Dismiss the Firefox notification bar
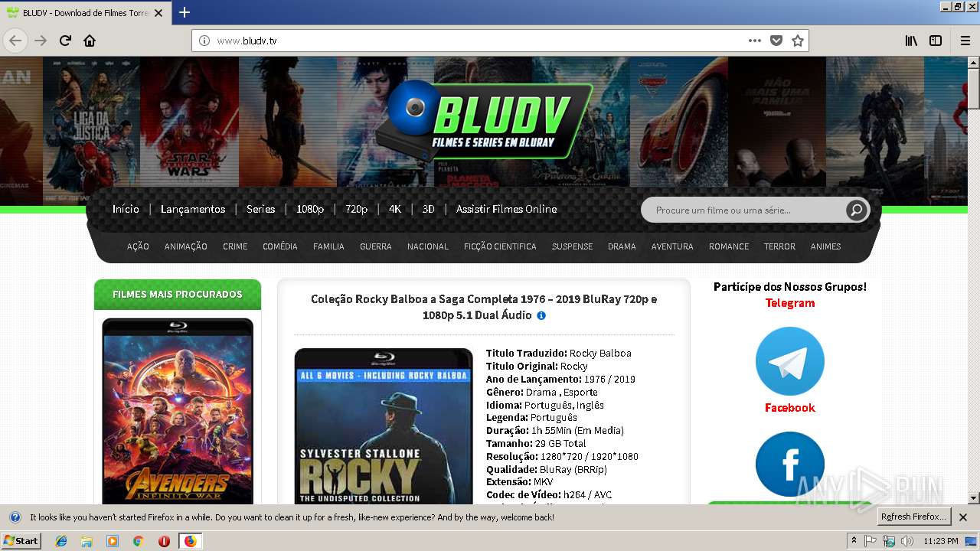980x551 pixels. [963, 517]
